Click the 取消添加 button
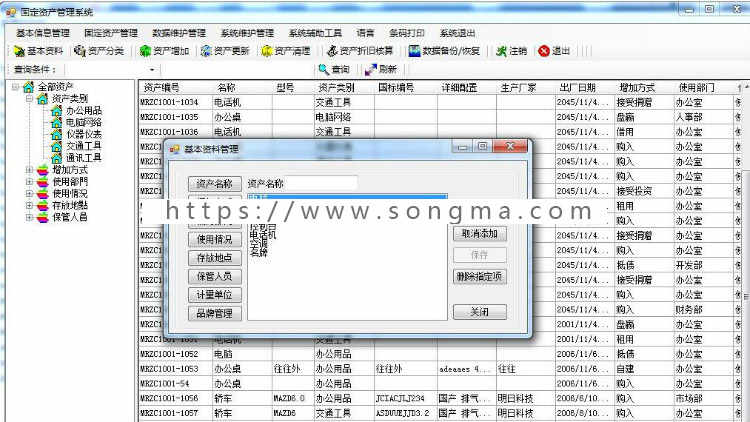The image size is (750, 422). [x=480, y=233]
